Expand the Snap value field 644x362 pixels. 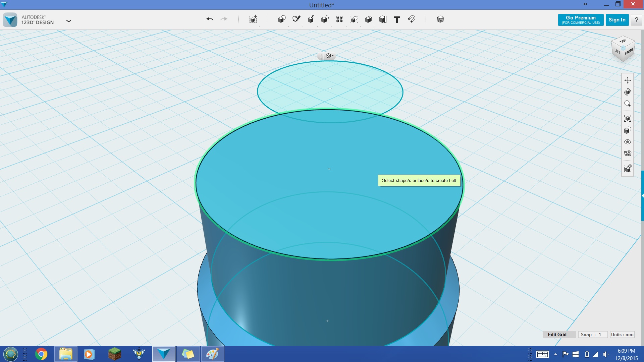(x=592, y=334)
